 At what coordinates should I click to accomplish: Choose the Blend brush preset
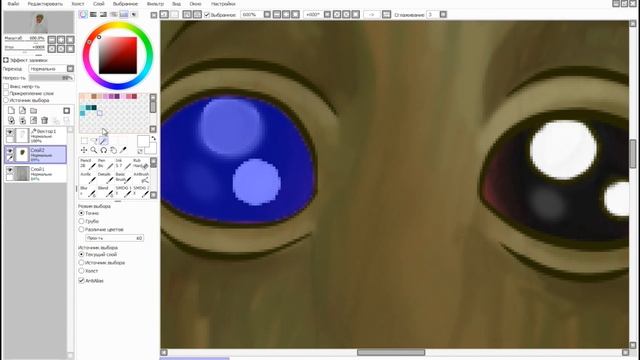click(105, 191)
